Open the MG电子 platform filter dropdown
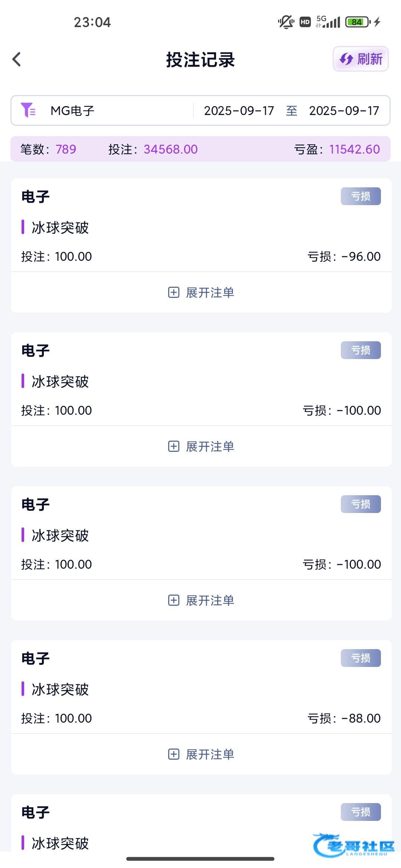Image resolution: width=401 pixels, height=868 pixels. tap(73, 111)
